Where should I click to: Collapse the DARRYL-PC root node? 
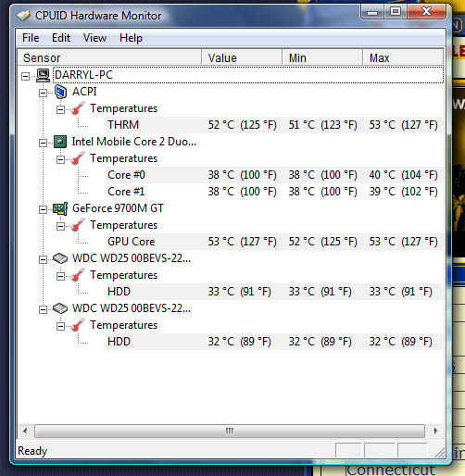pyautogui.click(x=26, y=76)
